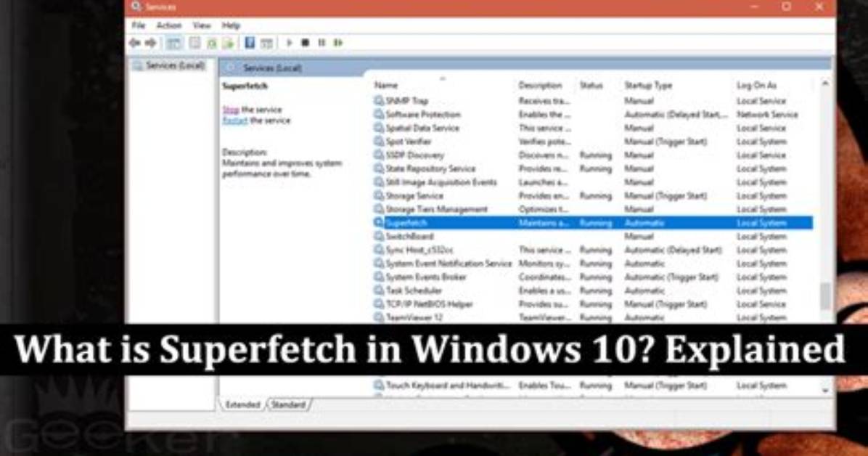Click the gear icon of Storage Tiers Management
This screenshot has height=456, width=868.
(x=379, y=209)
